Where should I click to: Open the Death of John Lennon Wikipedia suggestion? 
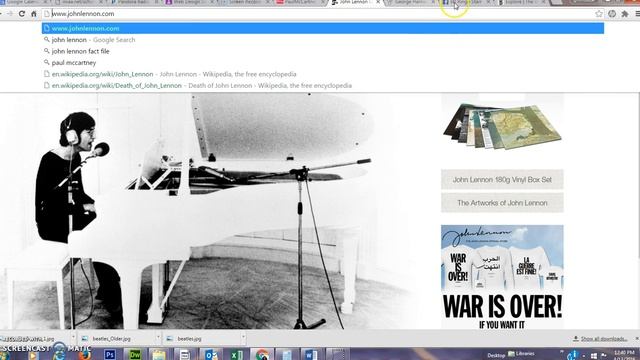click(x=323, y=86)
